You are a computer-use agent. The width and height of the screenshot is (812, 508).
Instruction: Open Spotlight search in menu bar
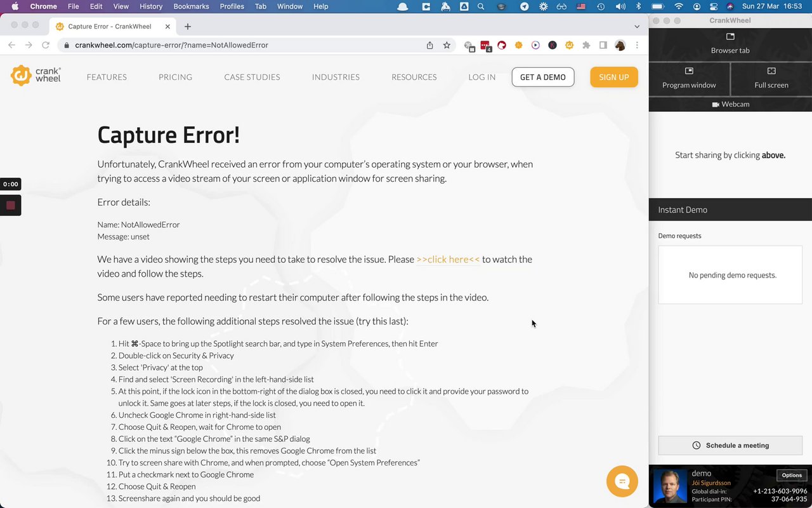coord(481,6)
